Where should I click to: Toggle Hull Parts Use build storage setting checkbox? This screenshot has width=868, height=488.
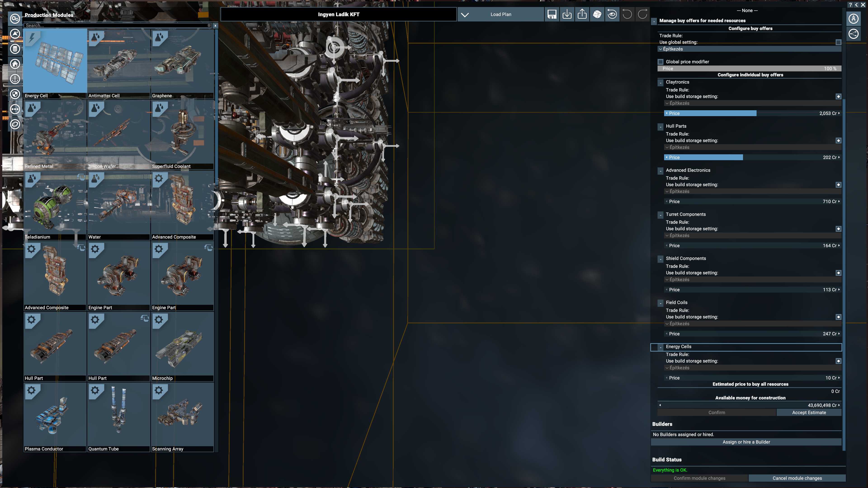coord(838,141)
